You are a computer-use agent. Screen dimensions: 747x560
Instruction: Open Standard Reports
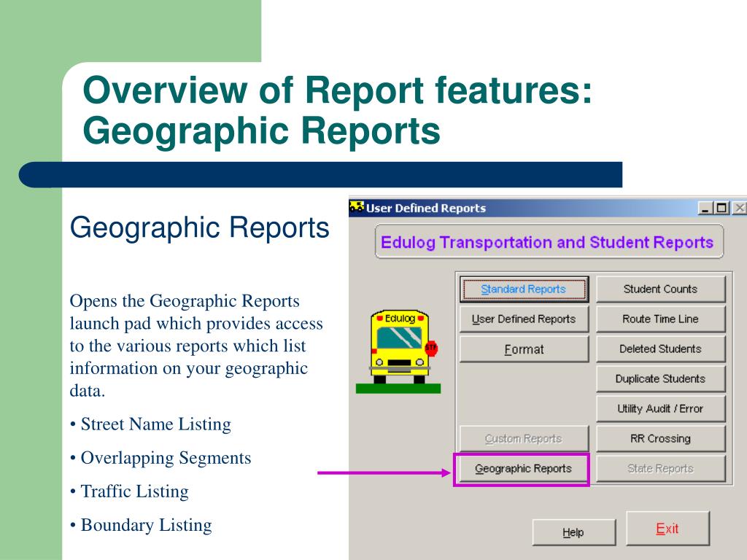[524, 289]
